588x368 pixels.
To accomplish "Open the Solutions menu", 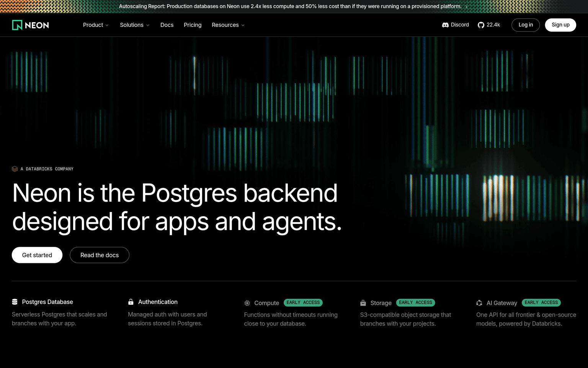I will tap(135, 25).
